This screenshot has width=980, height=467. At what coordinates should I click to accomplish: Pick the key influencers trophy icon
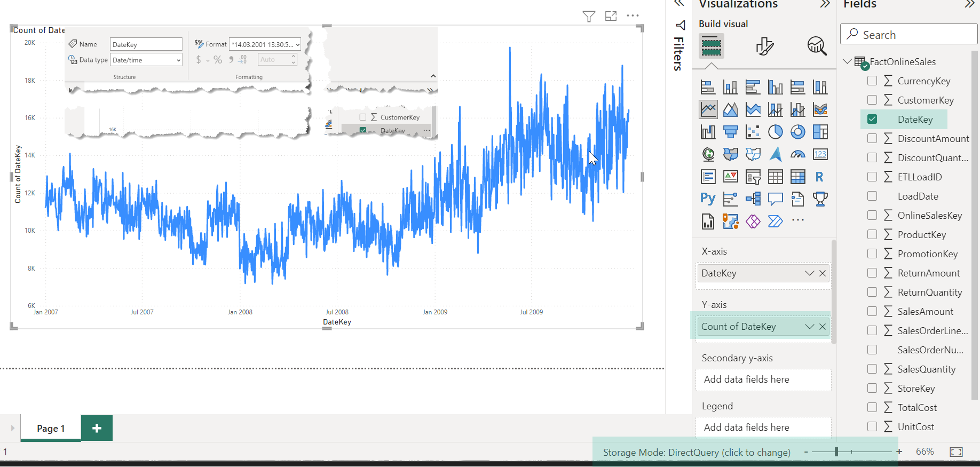(x=820, y=199)
